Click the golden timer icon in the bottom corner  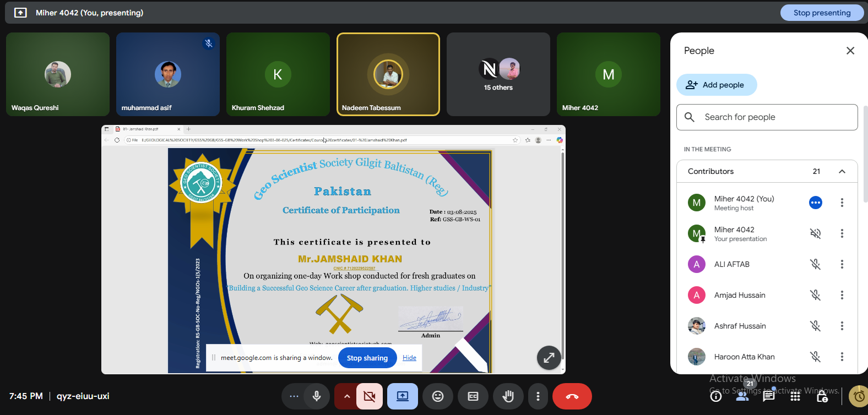click(859, 396)
